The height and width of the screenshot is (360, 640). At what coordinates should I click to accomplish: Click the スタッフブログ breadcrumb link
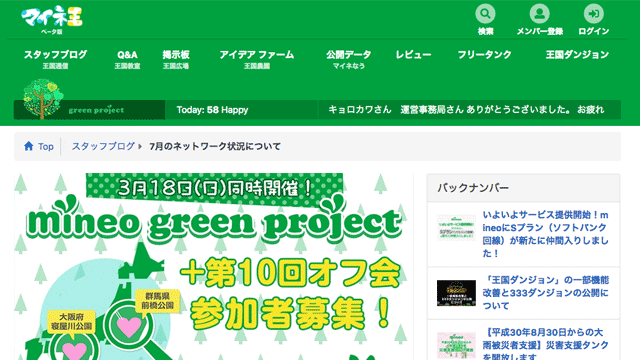pos(103,146)
